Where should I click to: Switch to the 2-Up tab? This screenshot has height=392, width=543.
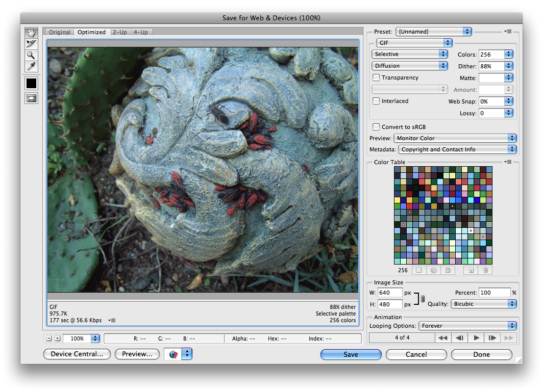click(120, 32)
